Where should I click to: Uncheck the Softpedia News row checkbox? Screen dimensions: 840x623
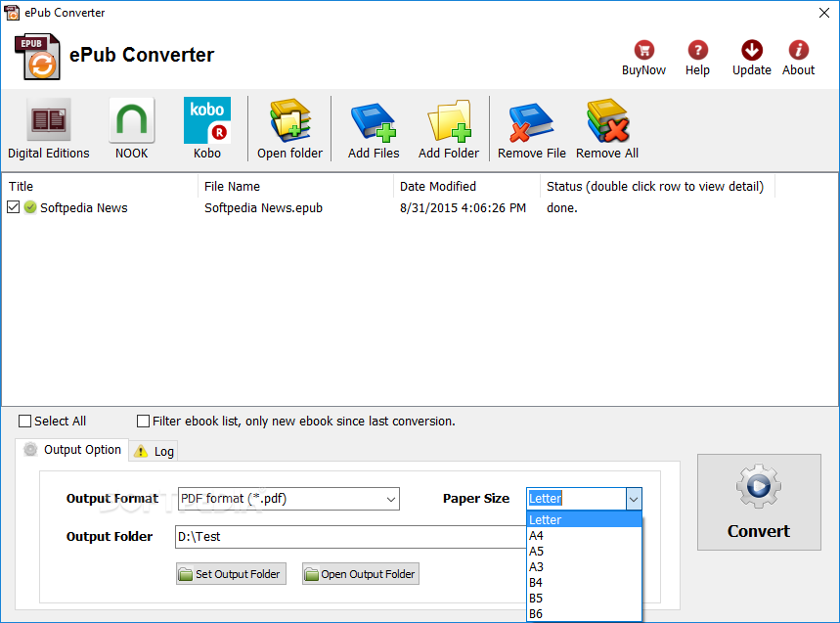coord(14,207)
